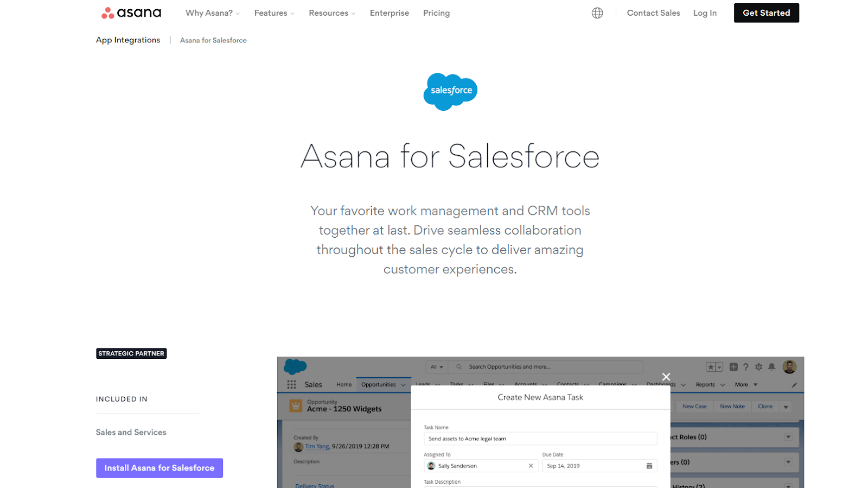Click the global actions plus icon
This screenshot has width=868, height=488.
(733, 367)
